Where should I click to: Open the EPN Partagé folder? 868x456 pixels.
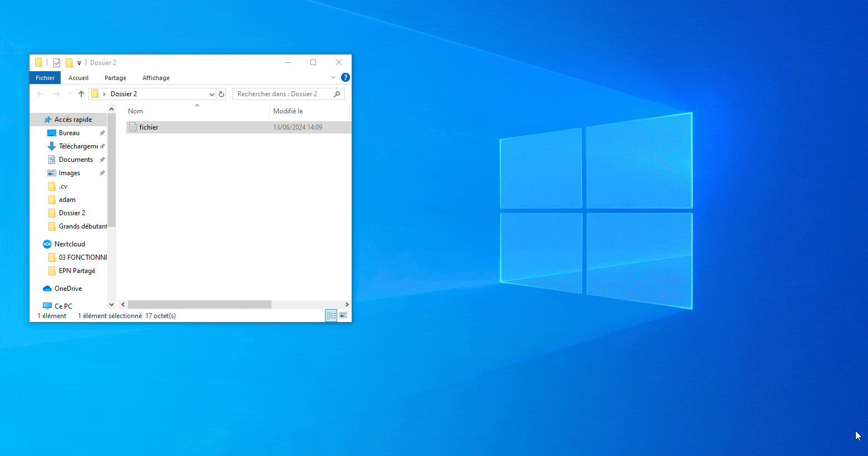point(77,271)
